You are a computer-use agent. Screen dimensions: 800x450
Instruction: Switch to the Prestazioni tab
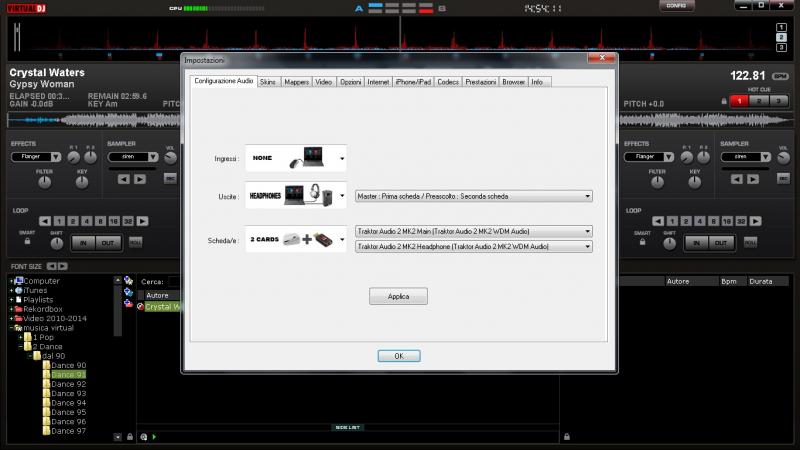[481, 82]
